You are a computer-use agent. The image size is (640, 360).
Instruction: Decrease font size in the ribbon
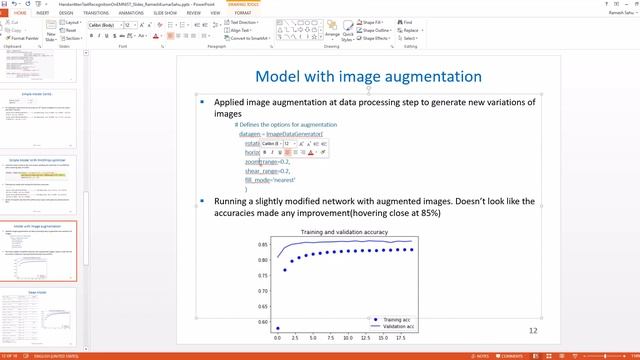(x=149, y=25)
